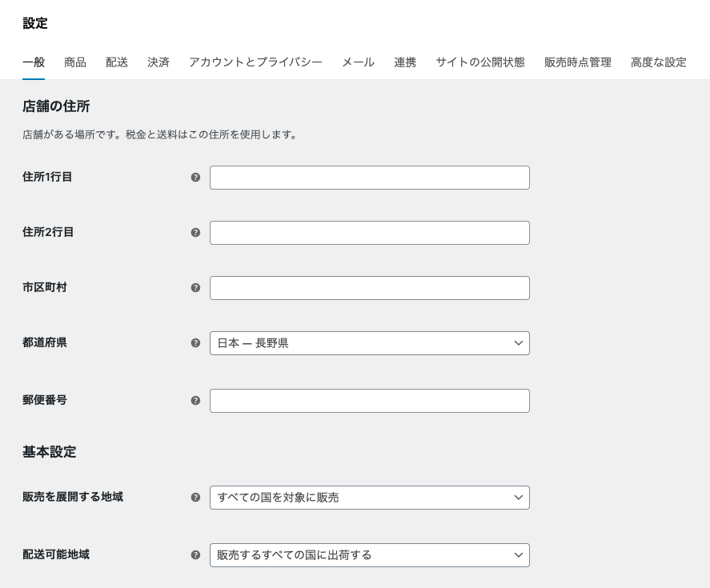Screen dimensions: 710x588
Task: Click help icon next to 住所1行目
Action: coord(195,178)
